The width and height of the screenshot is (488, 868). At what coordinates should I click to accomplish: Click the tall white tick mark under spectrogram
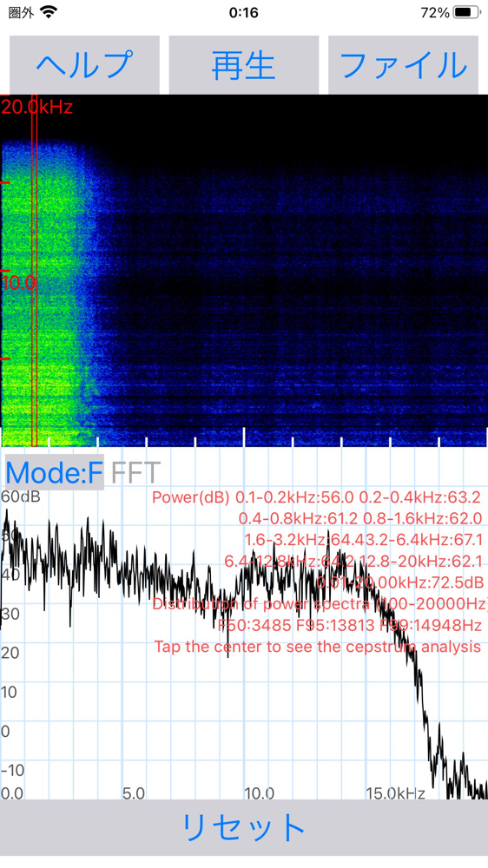click(244, 437)
